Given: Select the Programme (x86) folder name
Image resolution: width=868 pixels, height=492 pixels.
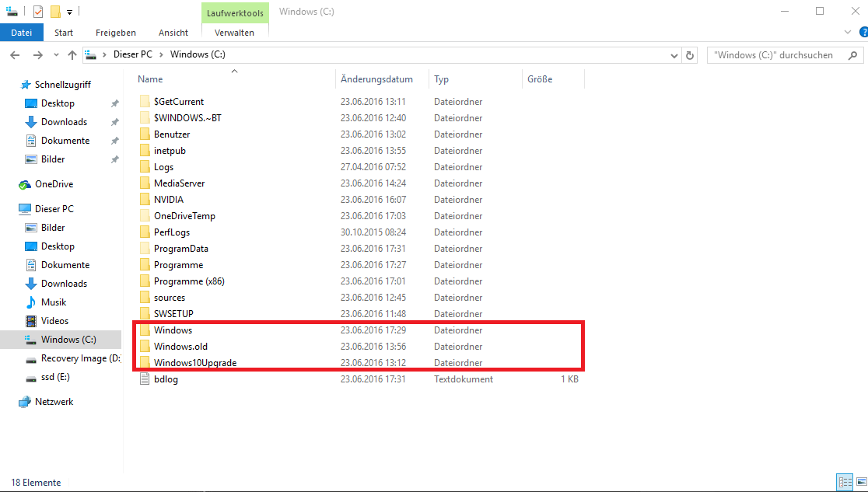Looking at the screenshot, I should (189, 281).
